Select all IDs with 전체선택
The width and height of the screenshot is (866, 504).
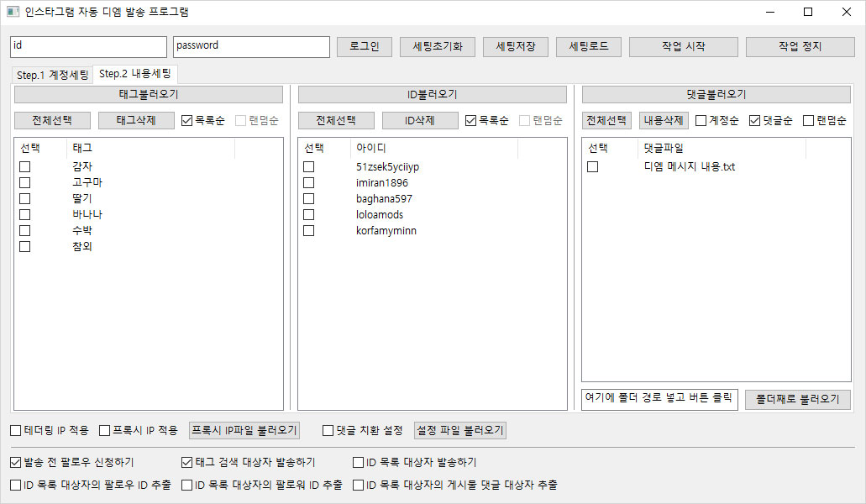point(336,120)
